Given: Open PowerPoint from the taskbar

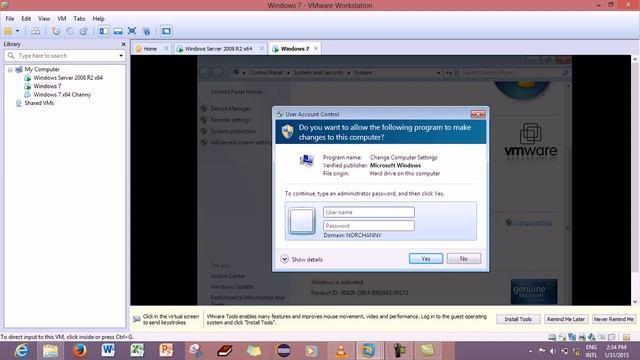Looking at the screenshot, I should 166,351.
